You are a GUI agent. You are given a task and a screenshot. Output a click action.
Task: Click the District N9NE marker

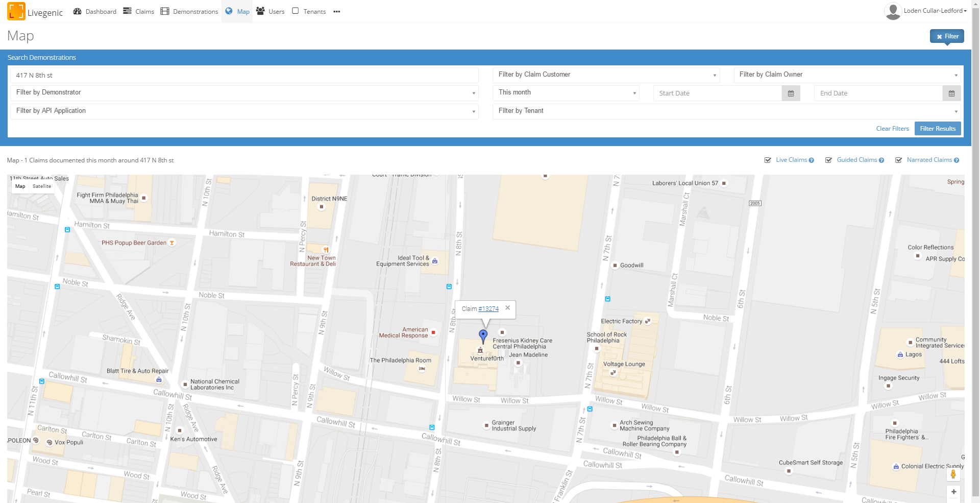click(x=322, y=207)
